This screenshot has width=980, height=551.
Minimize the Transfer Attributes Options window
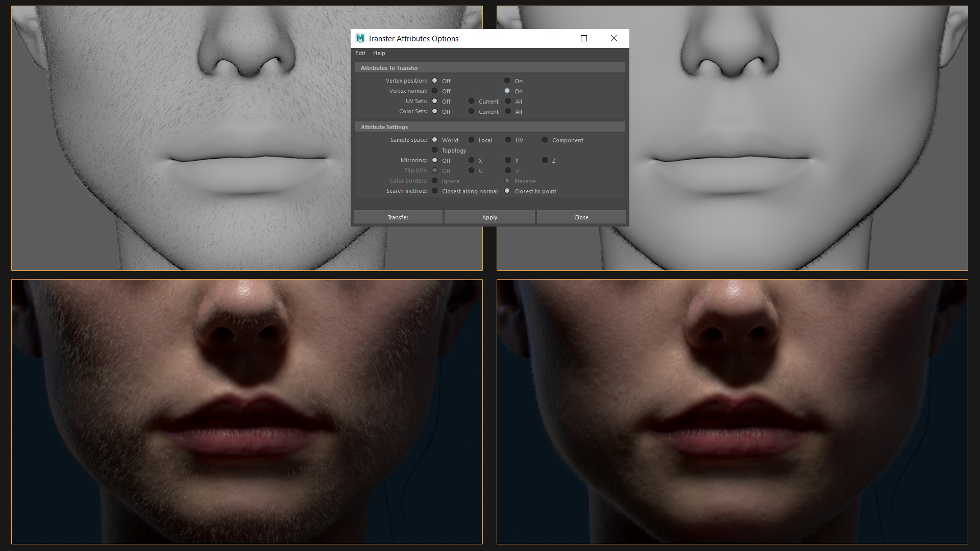(x=554, y=38)
